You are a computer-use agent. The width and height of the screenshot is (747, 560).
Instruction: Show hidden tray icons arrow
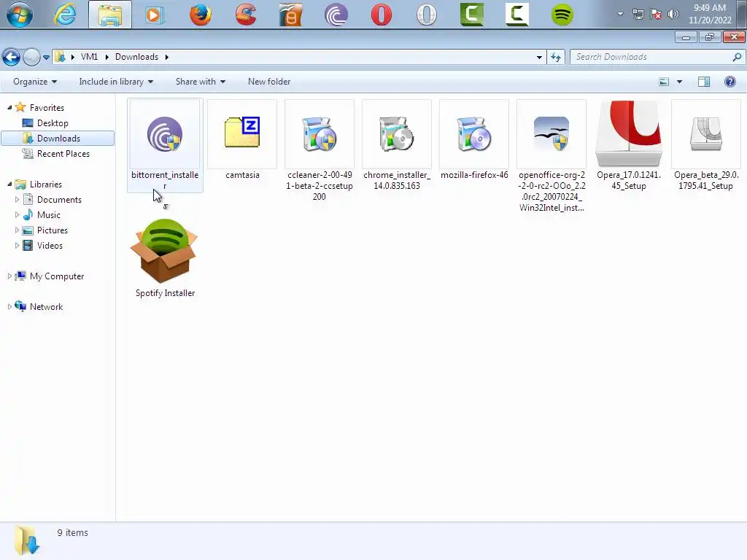coord(620,14)
